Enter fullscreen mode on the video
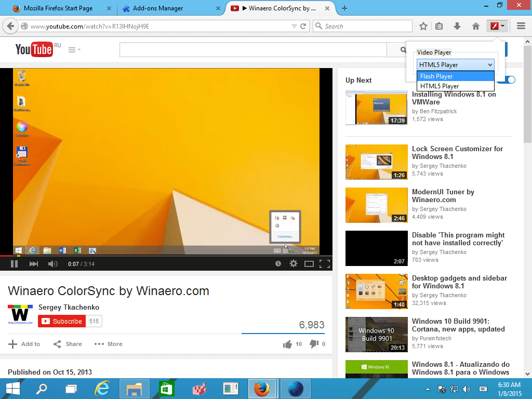 pyautogui.click(x=326, y=263)
